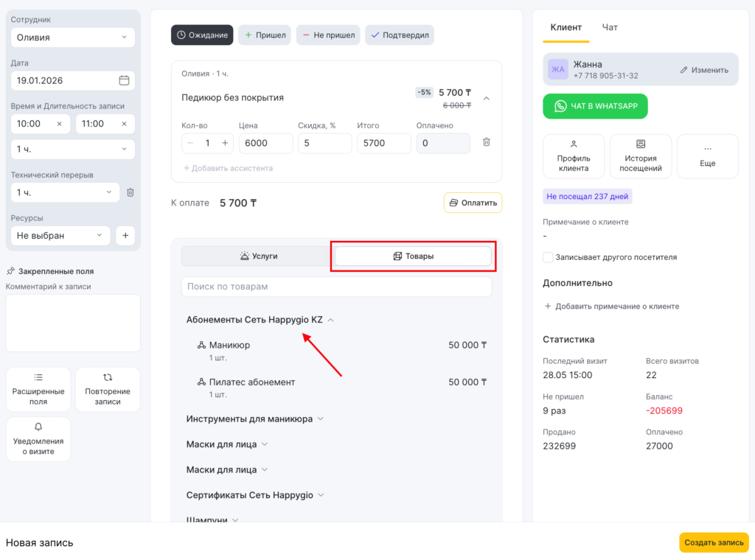This screenshot has width=755, height=560.
Task: Open Повторение записи repeat button
Action: pos(108,389)
